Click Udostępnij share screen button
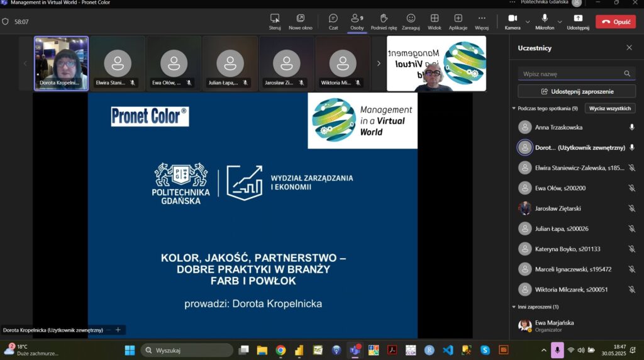This screenshot has width=644, height=360. click(x=578, y=22)
